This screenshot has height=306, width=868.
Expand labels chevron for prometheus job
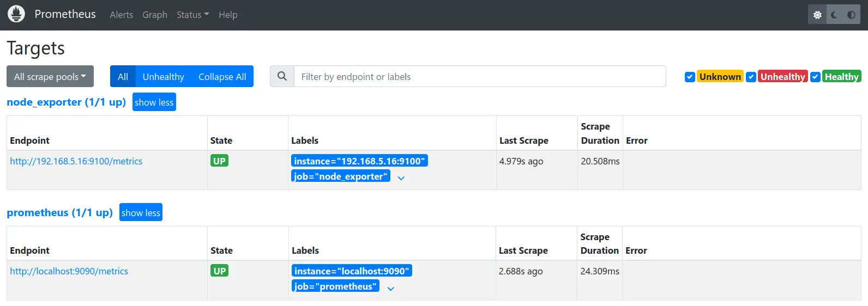(390, 289)
